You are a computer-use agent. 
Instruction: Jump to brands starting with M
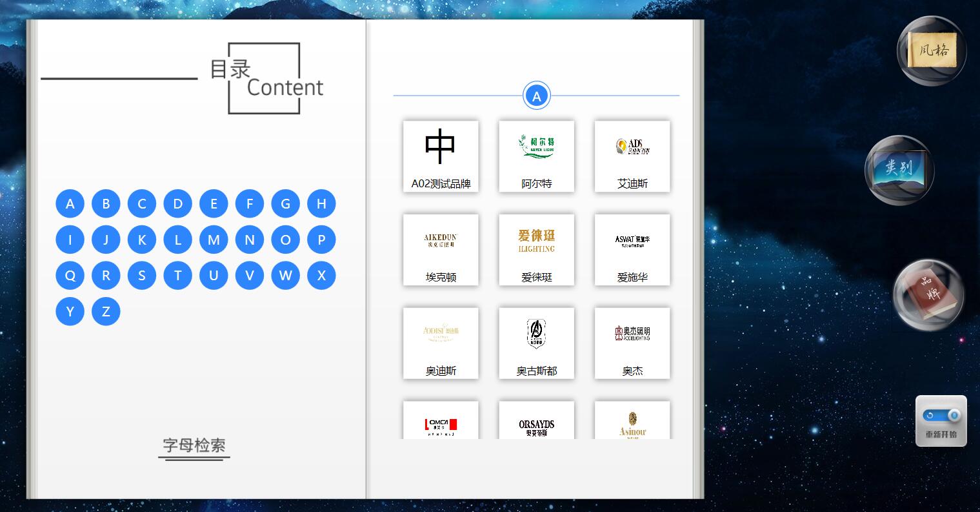coord(214,240)
